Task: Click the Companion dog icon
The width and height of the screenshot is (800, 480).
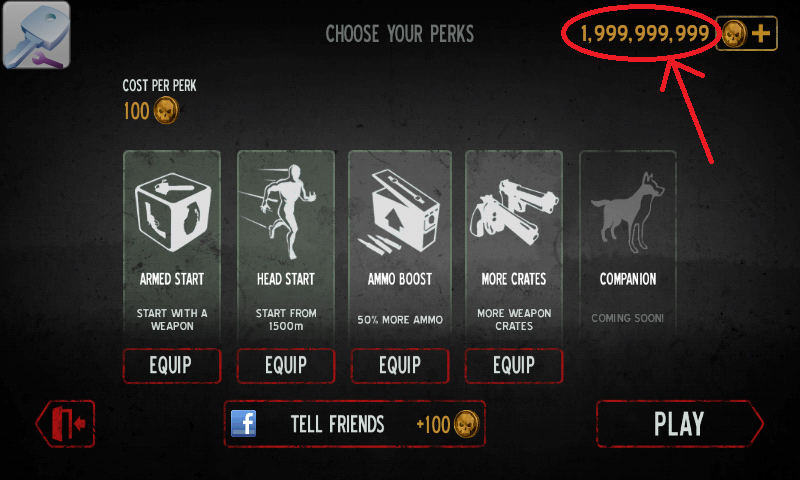Action: click(x=628, y=213)
